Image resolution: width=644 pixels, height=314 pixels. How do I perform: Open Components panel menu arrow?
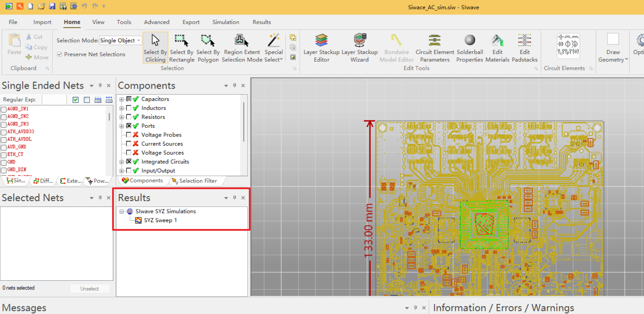(x=226, y=86)
